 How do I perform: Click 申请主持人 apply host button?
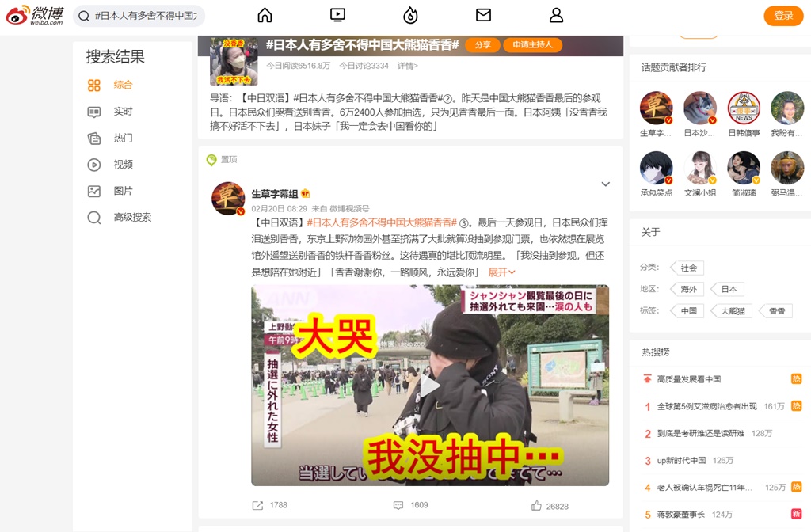532,45
